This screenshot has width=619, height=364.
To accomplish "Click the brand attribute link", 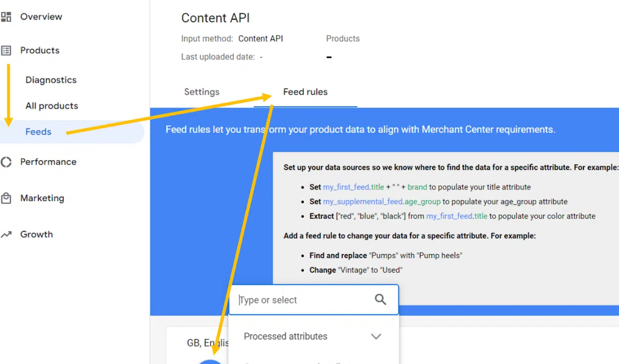I will 417,187.
